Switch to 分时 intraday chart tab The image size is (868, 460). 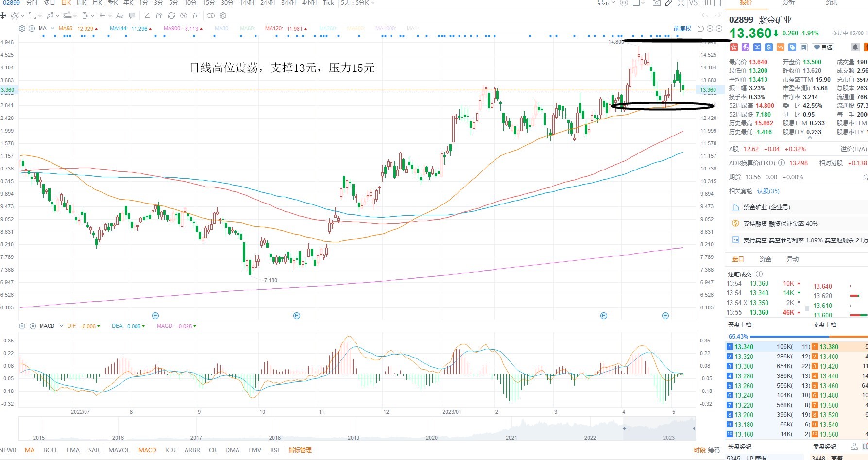(32, 3)
